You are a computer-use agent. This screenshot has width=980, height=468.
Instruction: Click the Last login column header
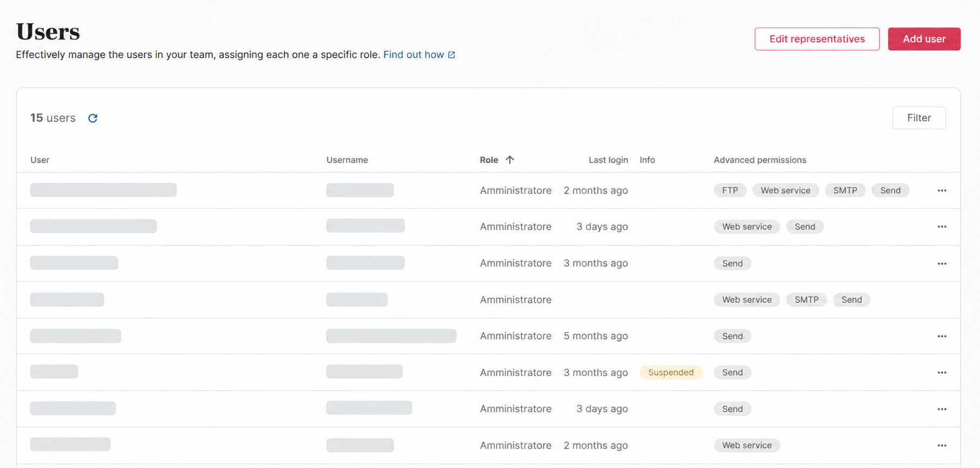[608, 160]
